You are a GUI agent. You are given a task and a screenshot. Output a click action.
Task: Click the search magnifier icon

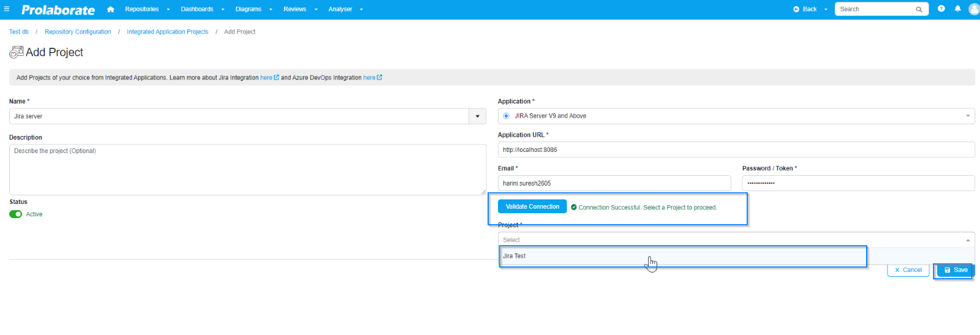919,9
